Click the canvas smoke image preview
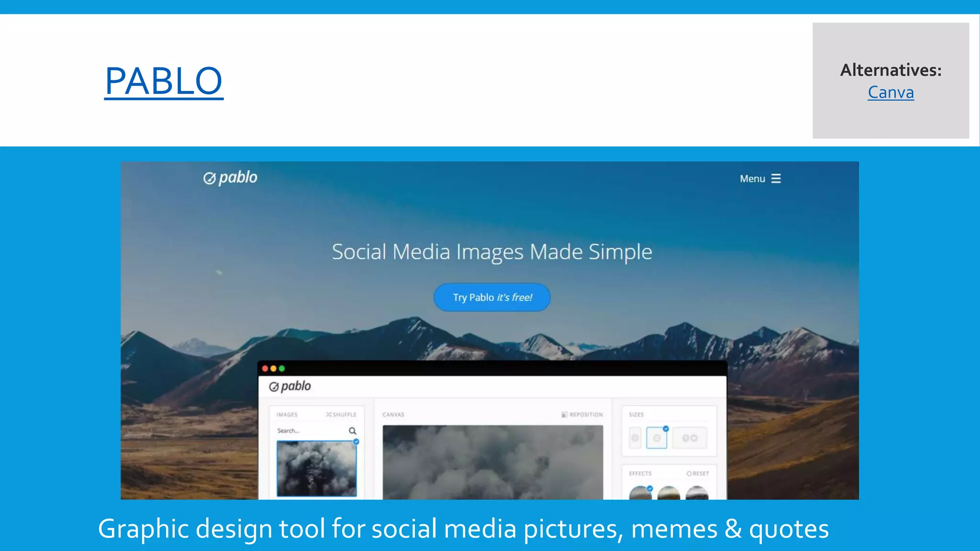 493,462
